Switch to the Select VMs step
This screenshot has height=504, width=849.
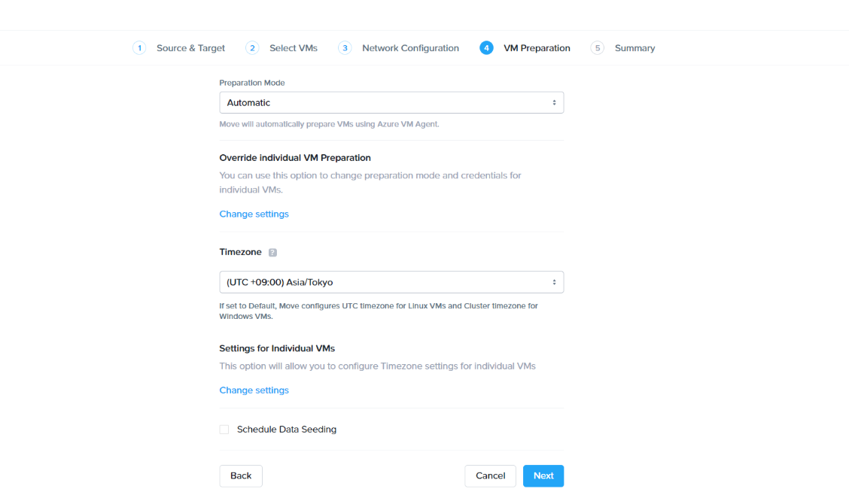294,48
